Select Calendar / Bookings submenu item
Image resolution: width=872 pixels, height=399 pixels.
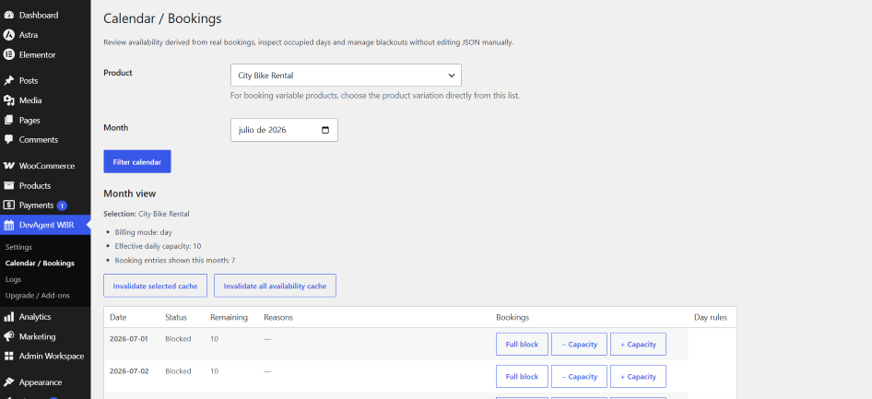coord(39,263)
